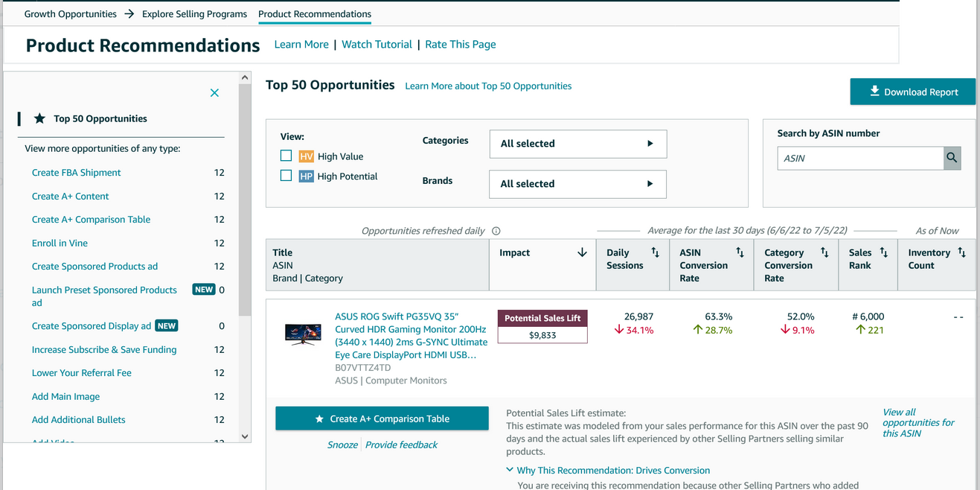Viewport: 980px width, 490px height.
Task: Open Create Sponsored Display ad link
Action: [92, 326]
